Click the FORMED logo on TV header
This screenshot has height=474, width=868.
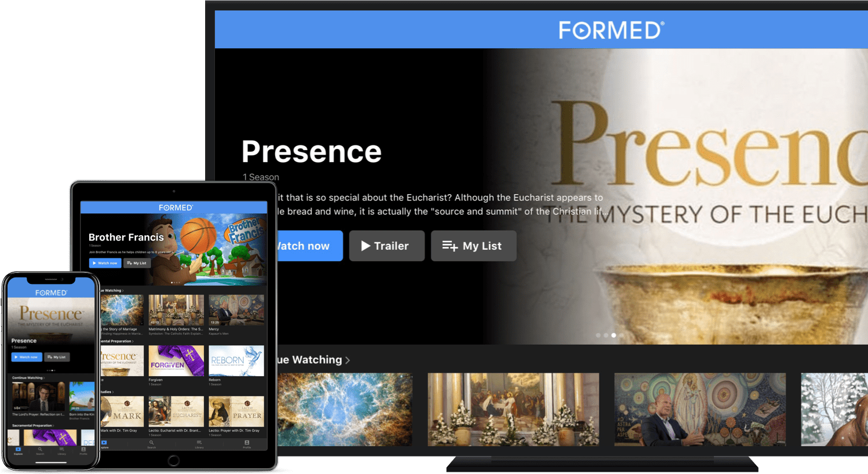(x=611, y=30)
